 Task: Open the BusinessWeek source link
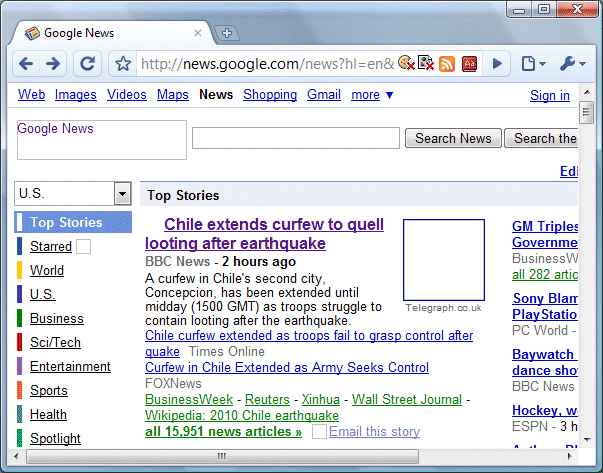point(189,400)
